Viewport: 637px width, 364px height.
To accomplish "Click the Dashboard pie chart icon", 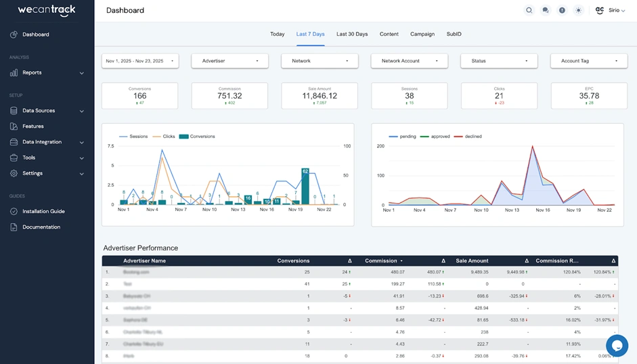I will (x=14, y=35).
